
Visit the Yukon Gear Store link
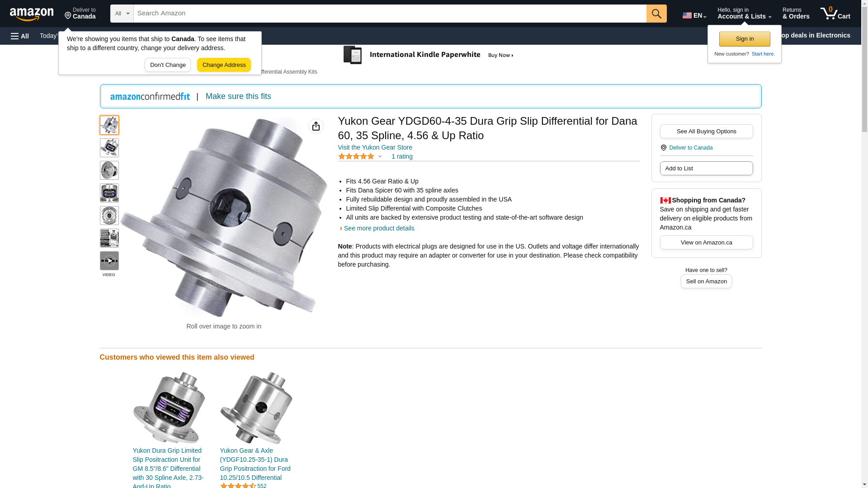tap(375, 147)
